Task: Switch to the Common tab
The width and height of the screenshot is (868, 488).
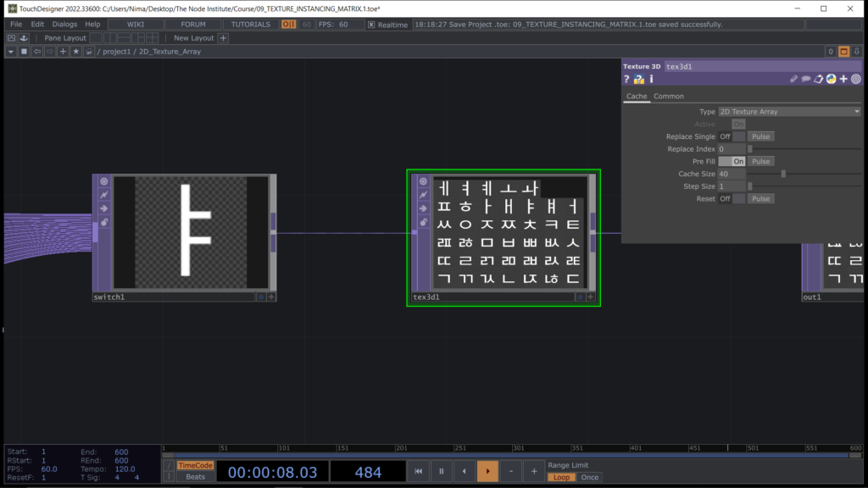Action: click(x=669, y=97)
